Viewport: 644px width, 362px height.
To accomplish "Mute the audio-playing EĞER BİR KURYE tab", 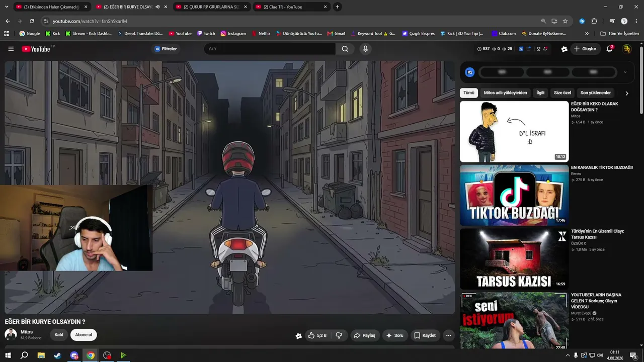I will (x=157, y=7).
